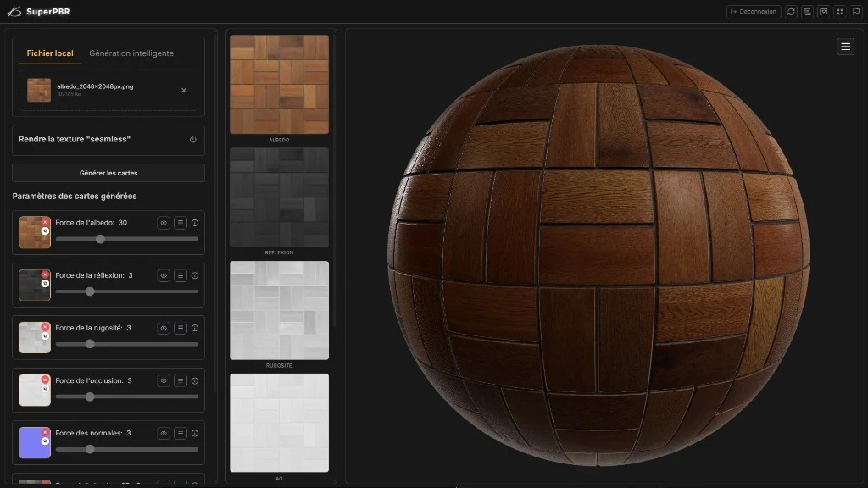The height and width of the screenshot is (488, 868).
Task: Expand options menu for Force de la réflexion
Action: point(180,275)
